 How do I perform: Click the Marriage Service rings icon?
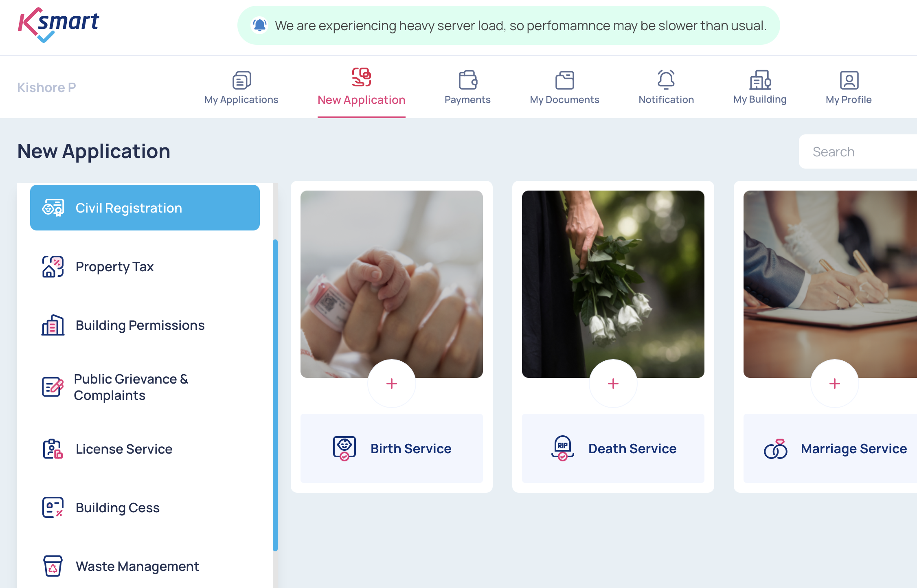tap(776, 449)
